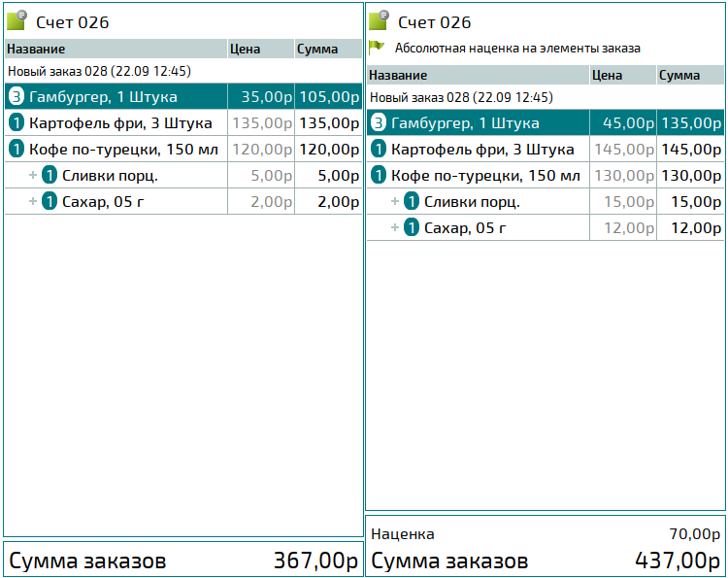Expand plus sign beside right Сливки порц.
728x578 pixels.
point(395,201)
